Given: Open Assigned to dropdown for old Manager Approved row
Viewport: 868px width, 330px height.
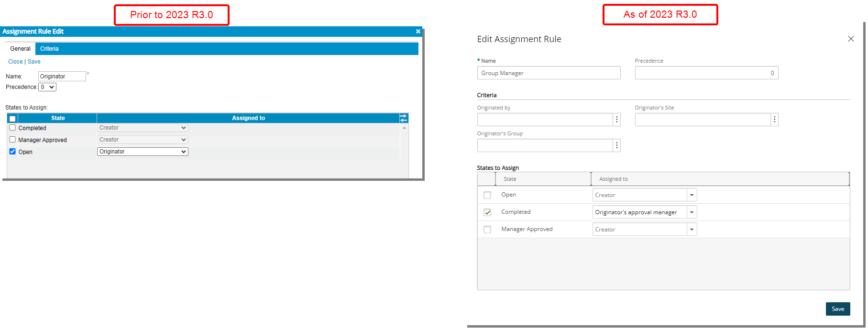Looking at the screenshot, I should click(x=143, y=140).
